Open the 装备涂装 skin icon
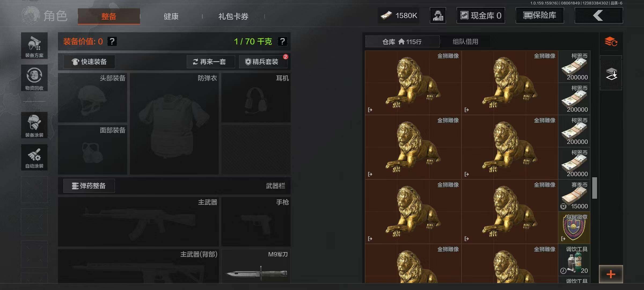 [34, 125]
